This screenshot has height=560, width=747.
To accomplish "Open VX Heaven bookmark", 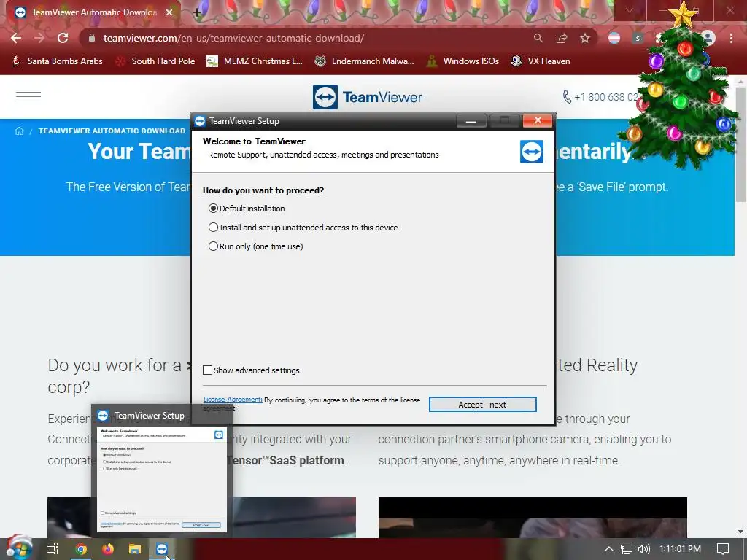I will [x=541, y=61].
